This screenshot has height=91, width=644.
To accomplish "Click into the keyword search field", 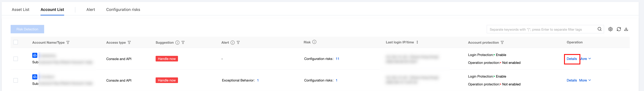I will coord(540,29).
